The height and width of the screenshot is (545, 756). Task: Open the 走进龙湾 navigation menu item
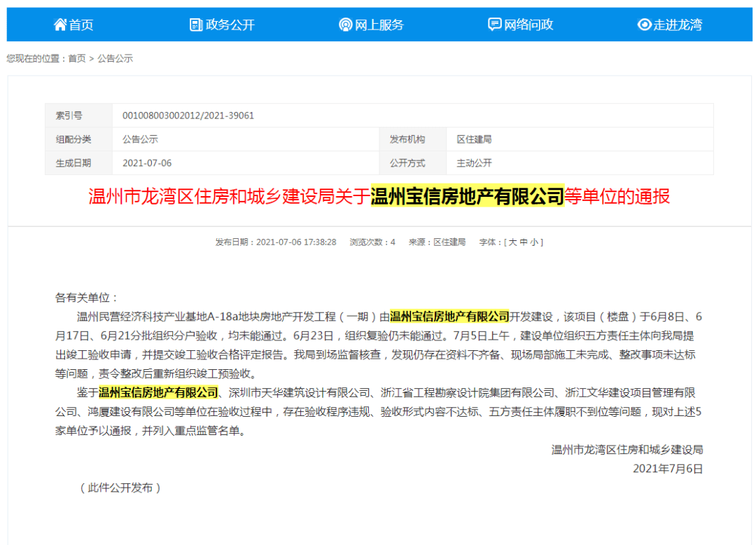670,25
